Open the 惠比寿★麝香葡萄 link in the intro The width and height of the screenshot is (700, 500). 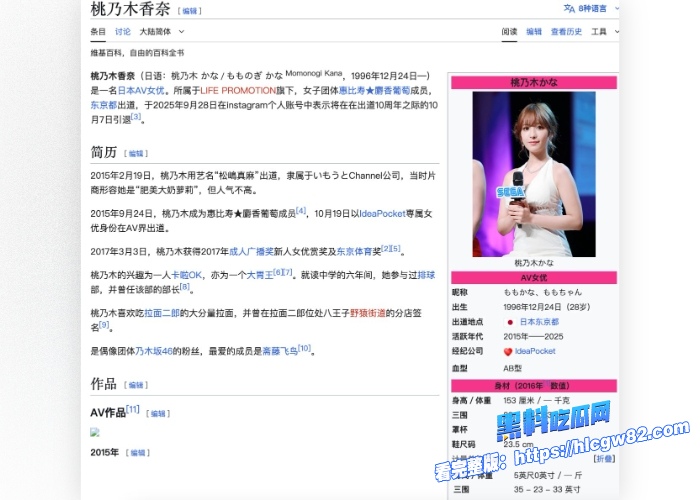coord(374,91)
